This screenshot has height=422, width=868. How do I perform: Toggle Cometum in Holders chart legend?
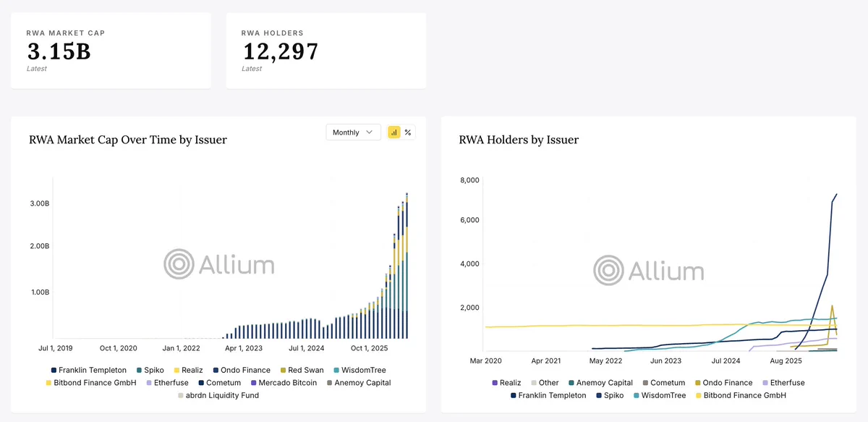coord(664,383)
